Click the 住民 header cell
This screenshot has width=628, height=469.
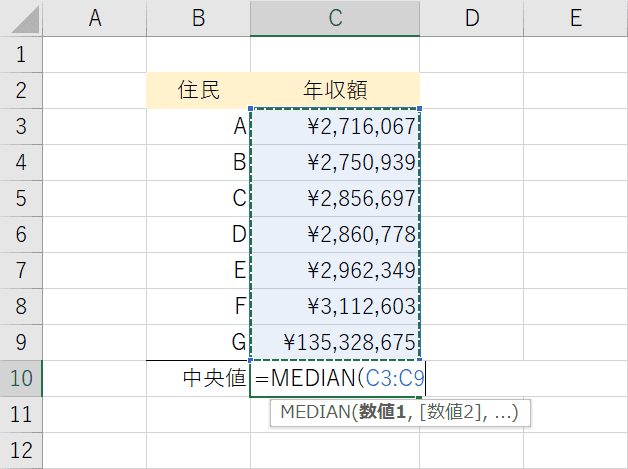click(198, 91)
